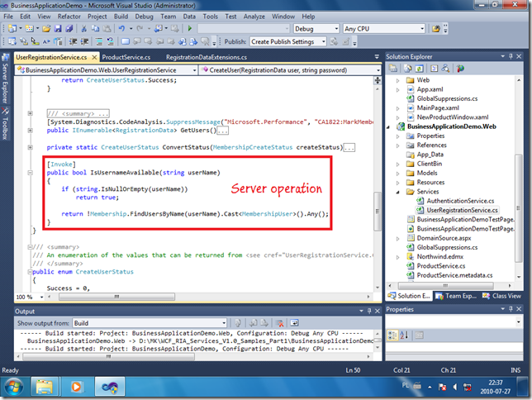Open the Server Explorer side tab
The image size is (532, 400).
click(5, 79)
